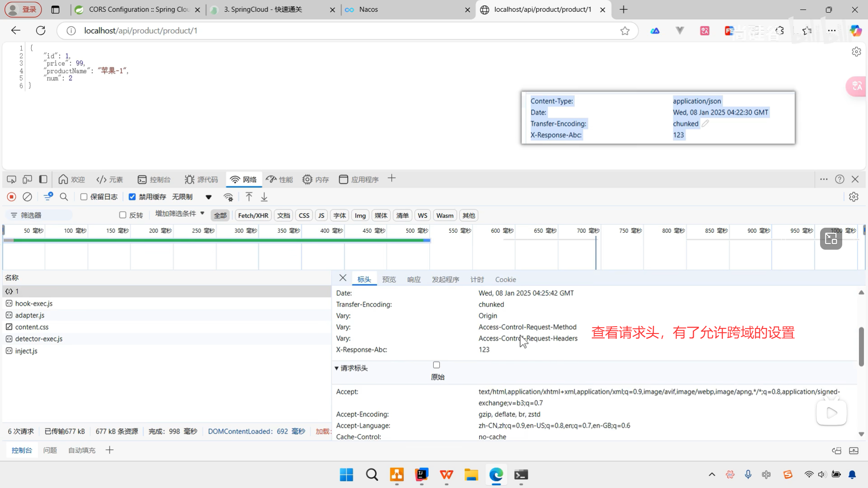Clear the network log

click(28, 197)
